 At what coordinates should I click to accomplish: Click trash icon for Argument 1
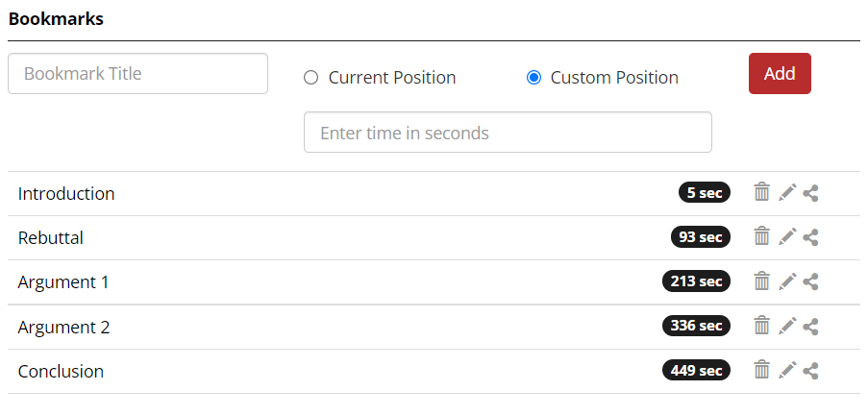click(x=761, y=281)
